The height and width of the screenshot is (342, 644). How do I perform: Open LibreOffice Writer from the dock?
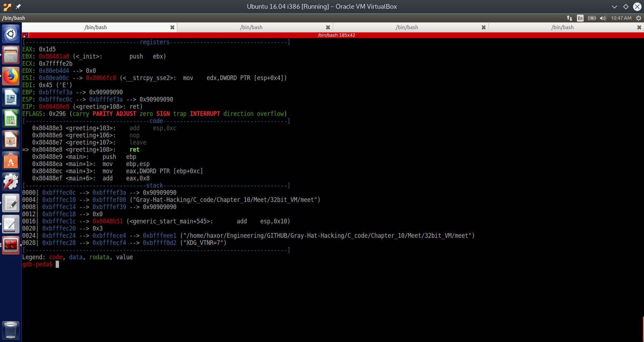11,98
